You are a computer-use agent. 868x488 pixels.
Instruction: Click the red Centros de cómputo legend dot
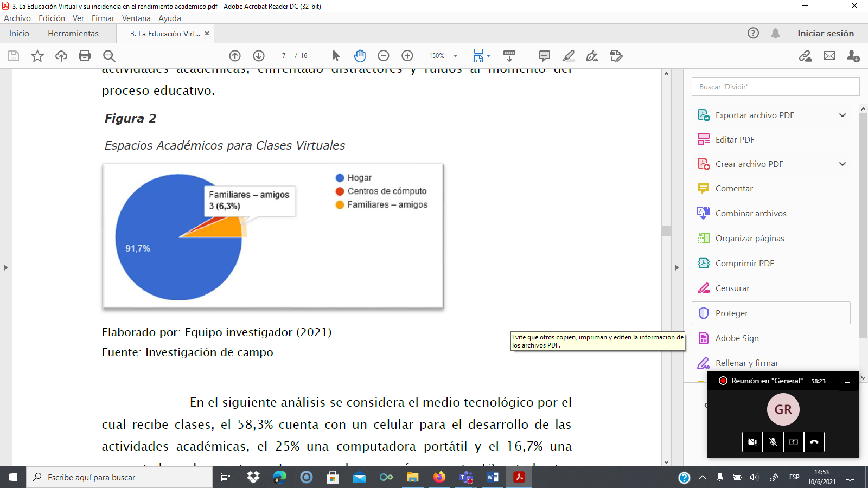340,191
